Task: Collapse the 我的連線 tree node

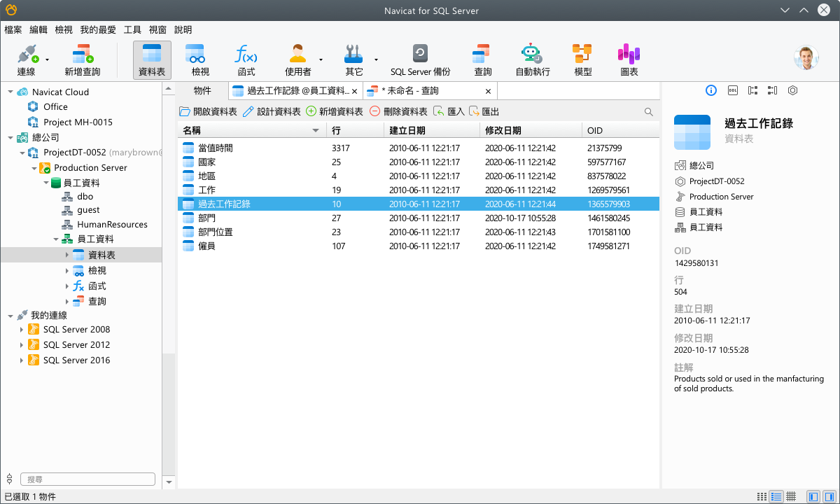Action: click(10, 315)
